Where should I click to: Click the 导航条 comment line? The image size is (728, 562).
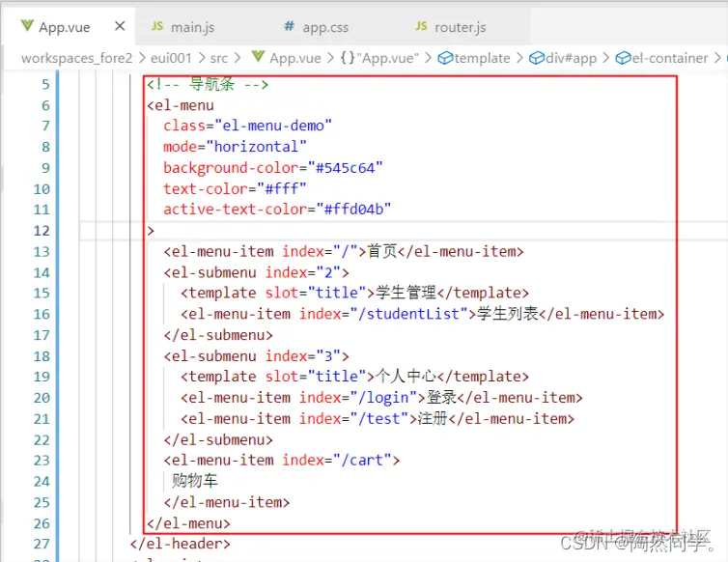[208, 85]
